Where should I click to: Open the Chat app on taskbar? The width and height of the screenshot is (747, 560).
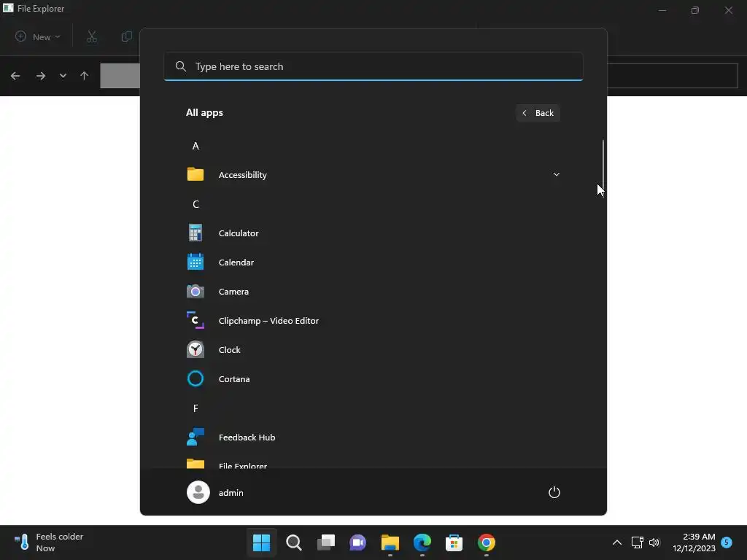(x=357, y=542)
